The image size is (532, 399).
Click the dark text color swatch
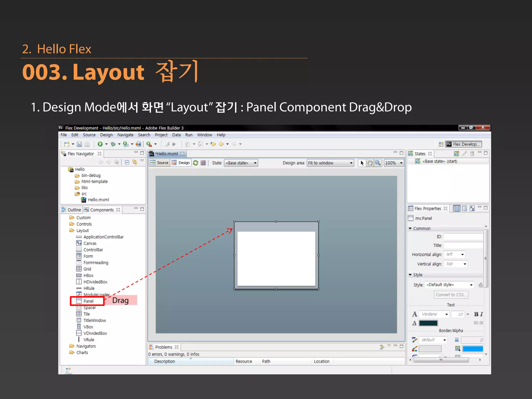[x=428, y=323]
